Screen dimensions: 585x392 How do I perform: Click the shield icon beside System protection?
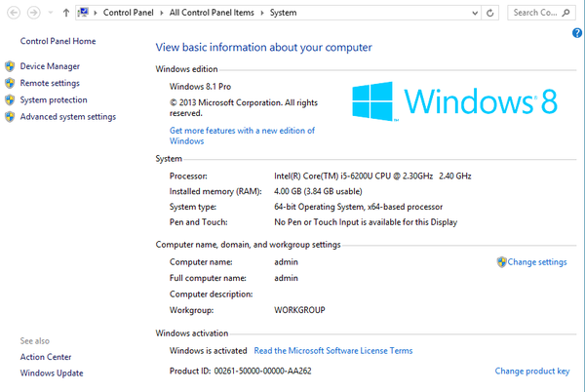(10, 100)
